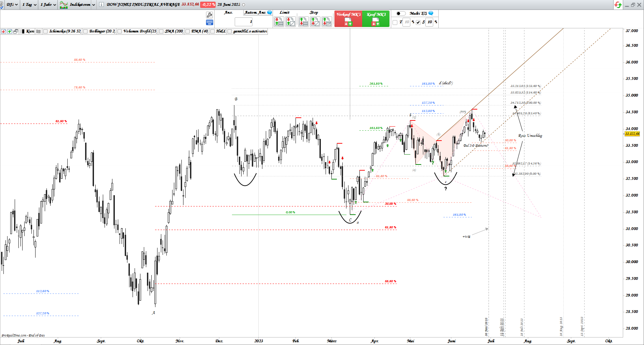Toggle the gannHiLo activator checkbox
This screenshot has width=644, height=345.
pos(230,31)
